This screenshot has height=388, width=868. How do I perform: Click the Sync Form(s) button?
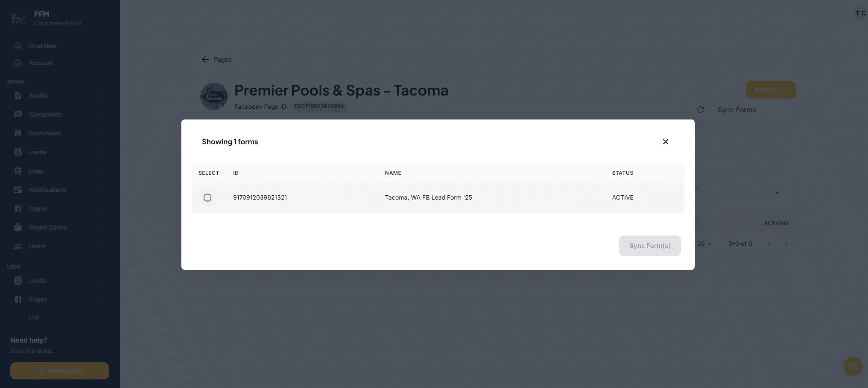[649, 246]
